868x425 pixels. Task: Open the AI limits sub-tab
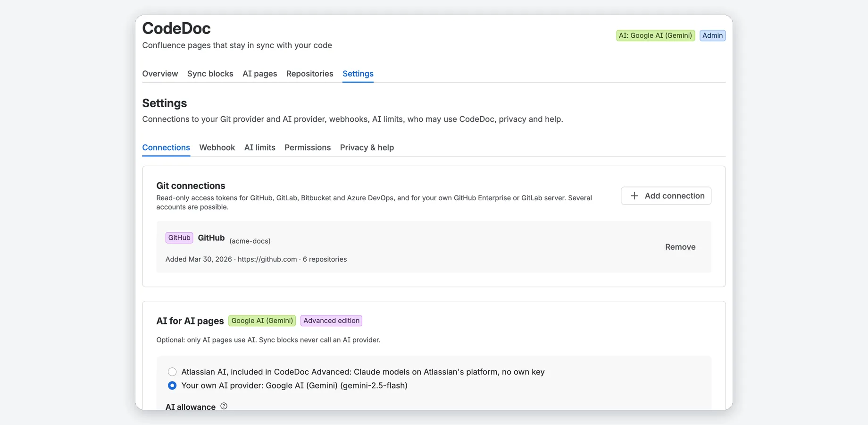click(x=260, y=147)
